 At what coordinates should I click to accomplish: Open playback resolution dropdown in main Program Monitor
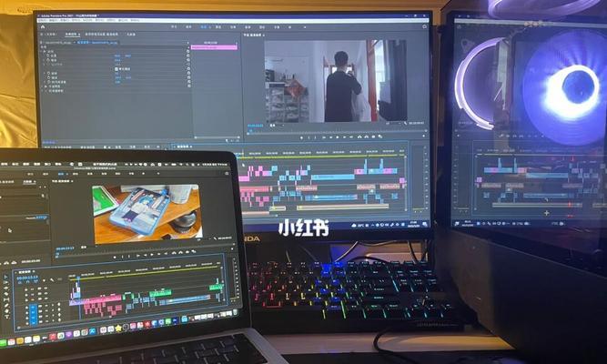tap(393, 123)
